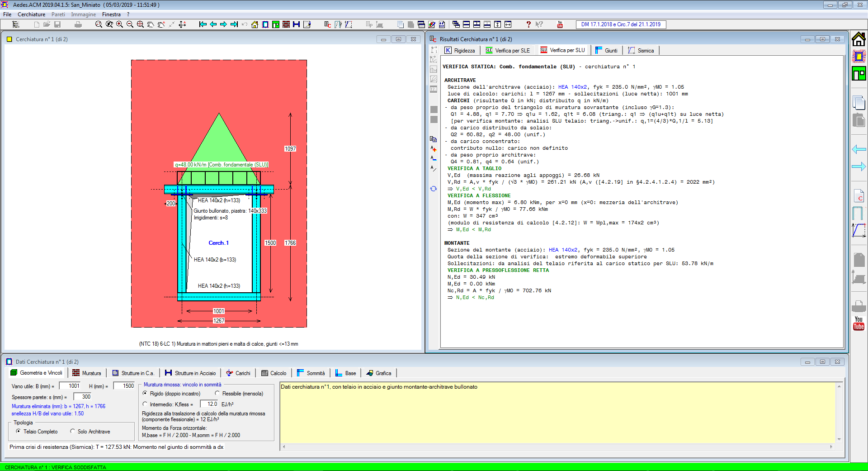This screenshot has width=868, height=471.
Task: Click the red question mark help icon
Action: coord(528,24)
